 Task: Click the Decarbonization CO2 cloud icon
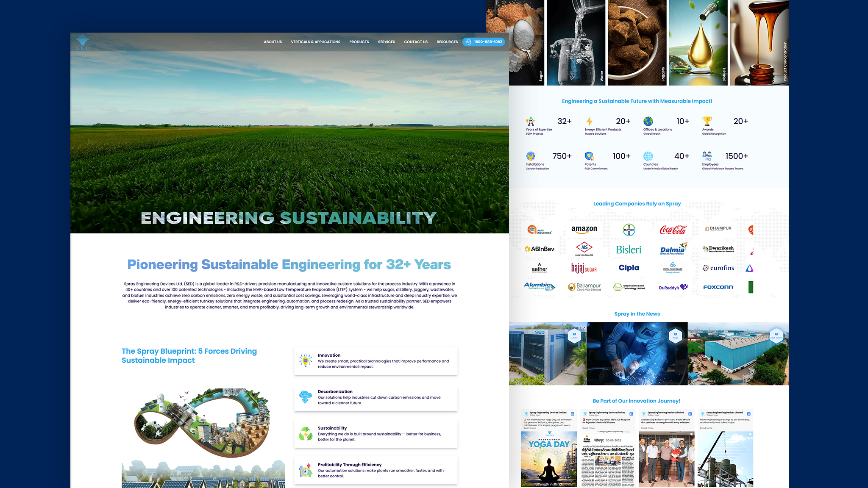tap(305, 397)
